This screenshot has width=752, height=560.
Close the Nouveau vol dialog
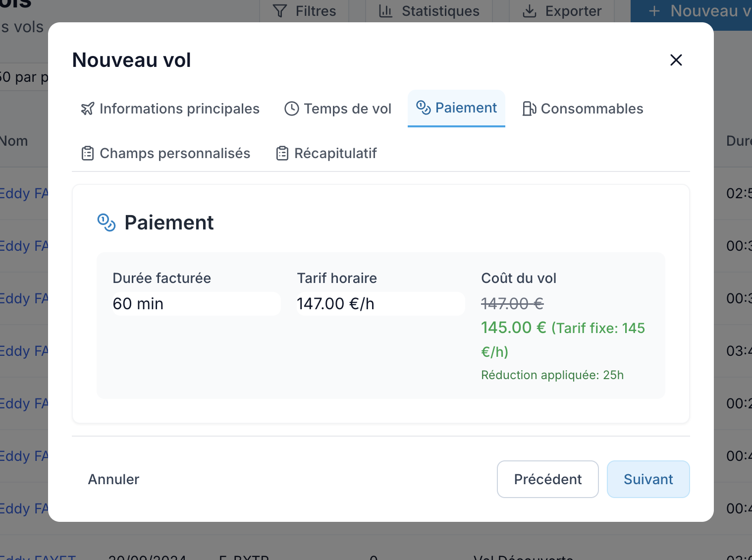676,60
